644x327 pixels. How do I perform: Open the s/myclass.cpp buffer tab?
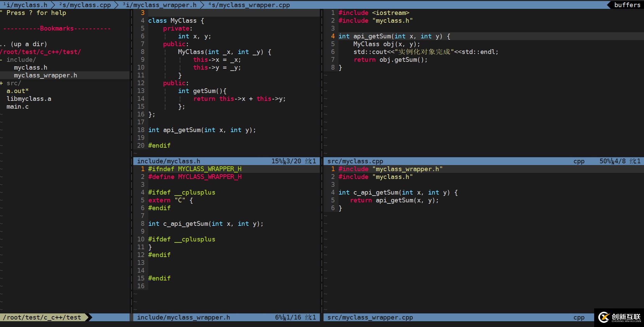point(85,5)
